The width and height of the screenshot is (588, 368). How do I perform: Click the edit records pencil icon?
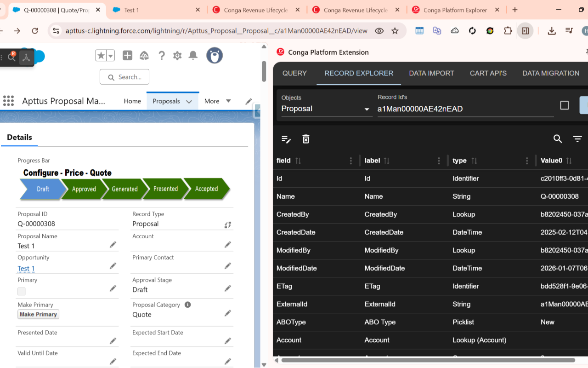pos(286,139)
